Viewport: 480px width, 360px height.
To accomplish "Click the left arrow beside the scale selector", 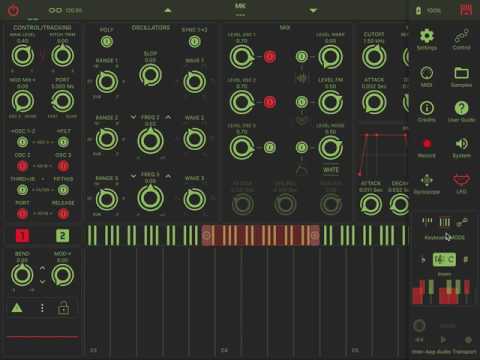I will (x=423, y=260).
